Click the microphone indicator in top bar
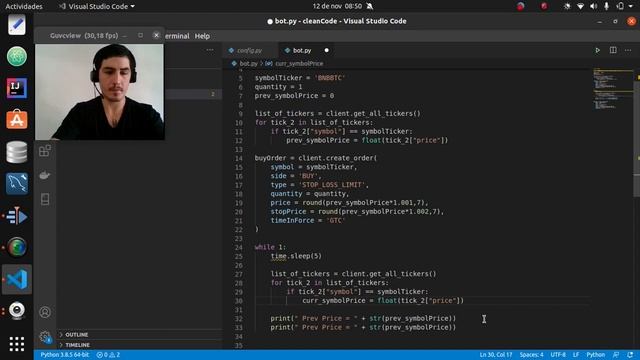The width and height of the screenshot is (640, 360). tap(607, 6)
